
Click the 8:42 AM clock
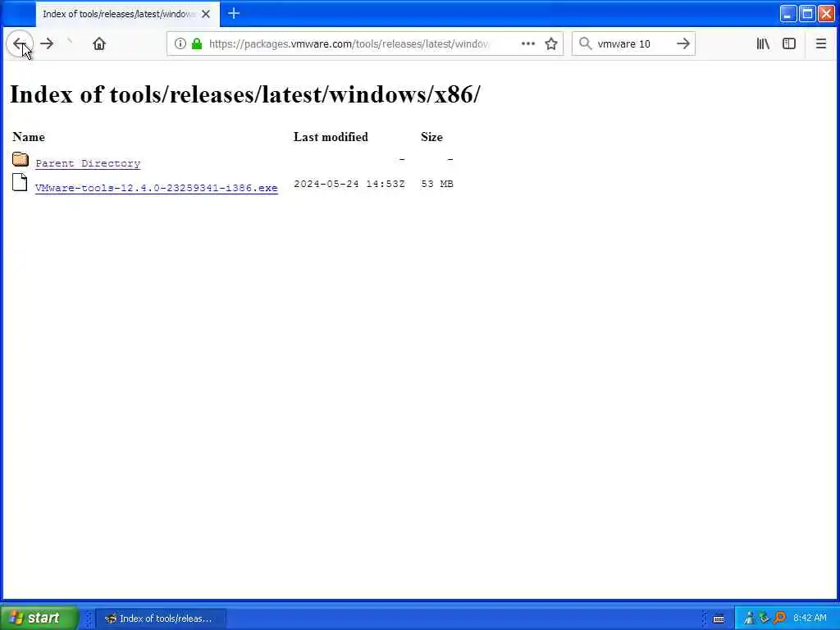click(x=810, y=619)
